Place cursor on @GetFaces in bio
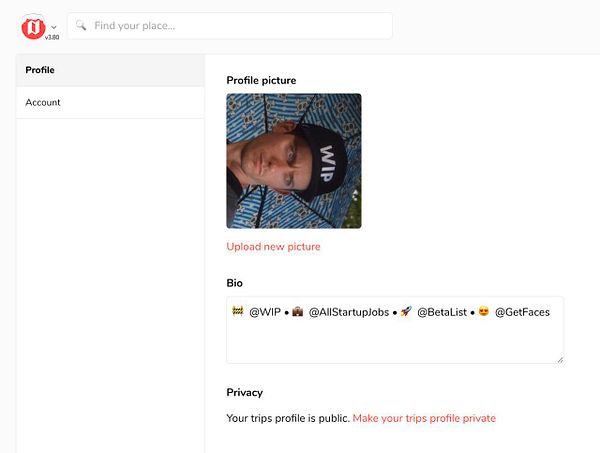This screenshot has width=600, height=453. pyautogui.click(x=522, y=312)
